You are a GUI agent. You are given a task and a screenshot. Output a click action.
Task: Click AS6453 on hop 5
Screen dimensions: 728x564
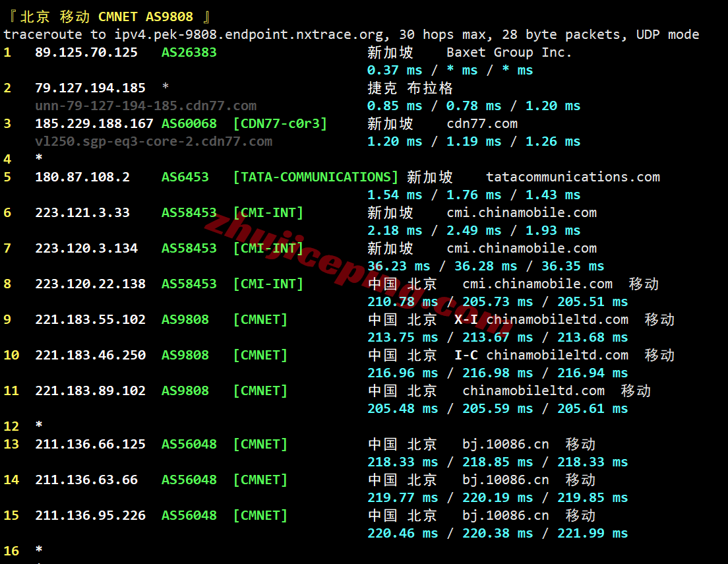(185, 177)
